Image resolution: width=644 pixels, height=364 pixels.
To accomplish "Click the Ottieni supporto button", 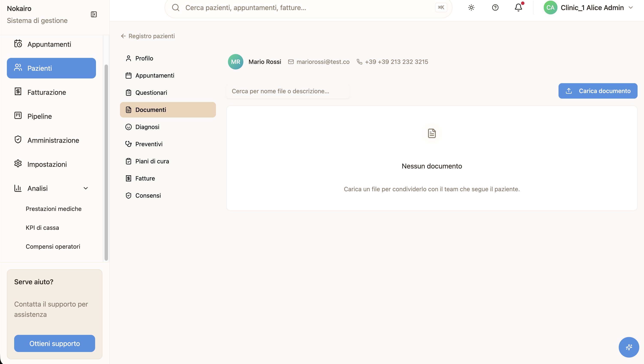I will (54, 343).
